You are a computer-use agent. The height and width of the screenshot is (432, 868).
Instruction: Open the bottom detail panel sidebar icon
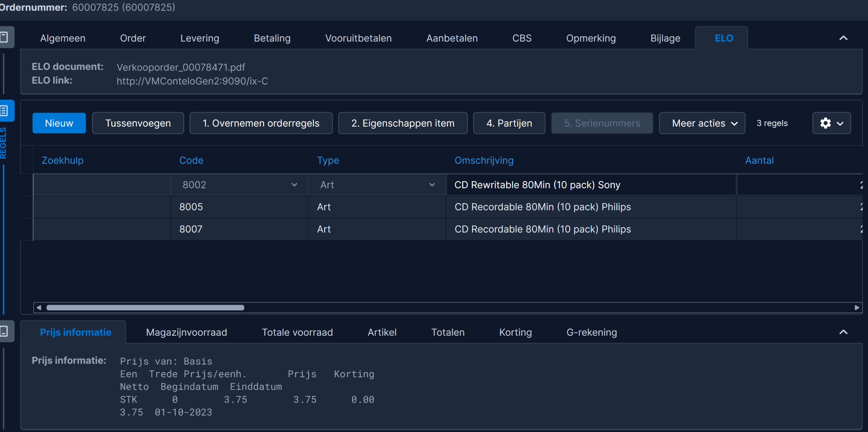click(5, 331)
